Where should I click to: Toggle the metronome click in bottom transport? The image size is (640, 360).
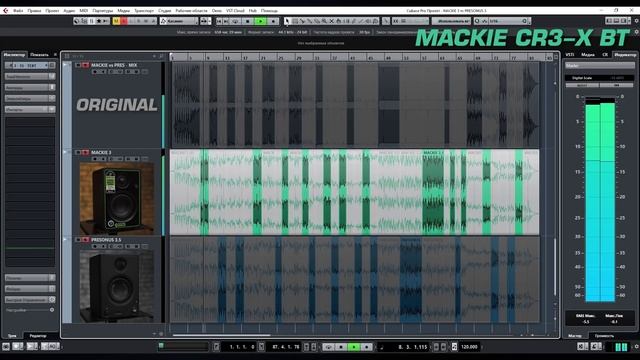pos(454,347)
